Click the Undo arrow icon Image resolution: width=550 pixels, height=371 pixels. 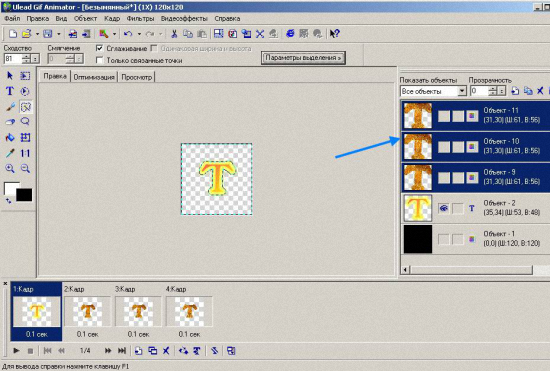click(128, 34)
